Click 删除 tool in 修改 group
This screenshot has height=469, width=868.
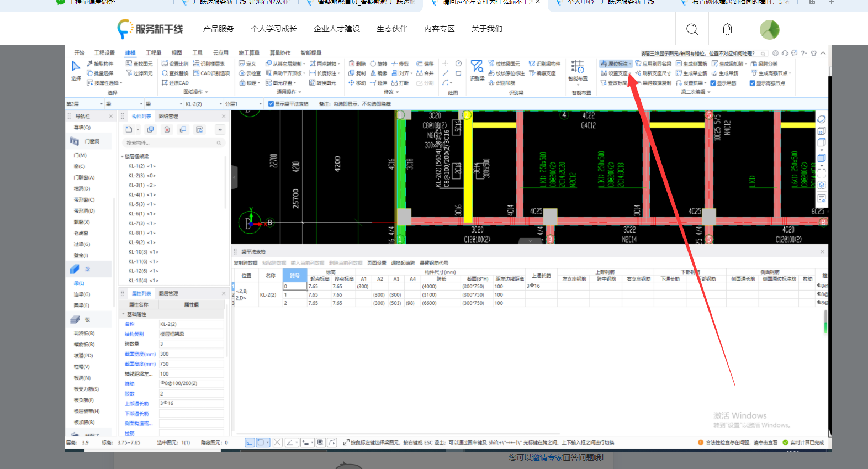tap(357, 64)
